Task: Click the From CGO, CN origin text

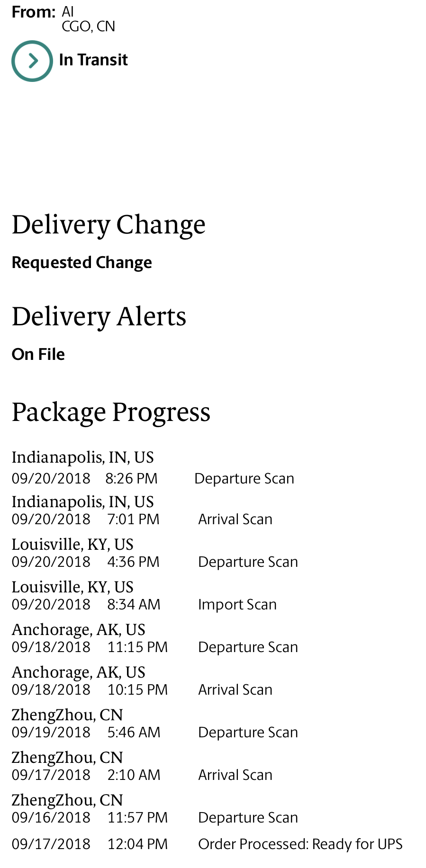Action: 89,27
